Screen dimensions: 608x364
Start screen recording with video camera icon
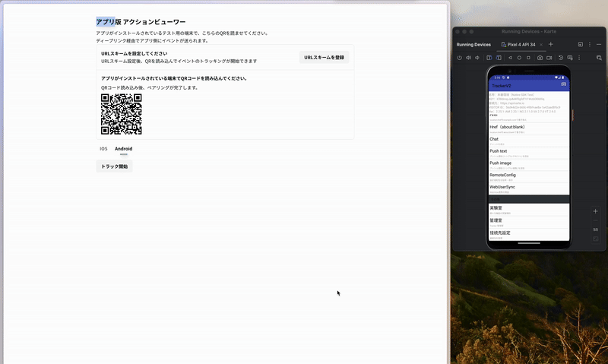(549, 58)
